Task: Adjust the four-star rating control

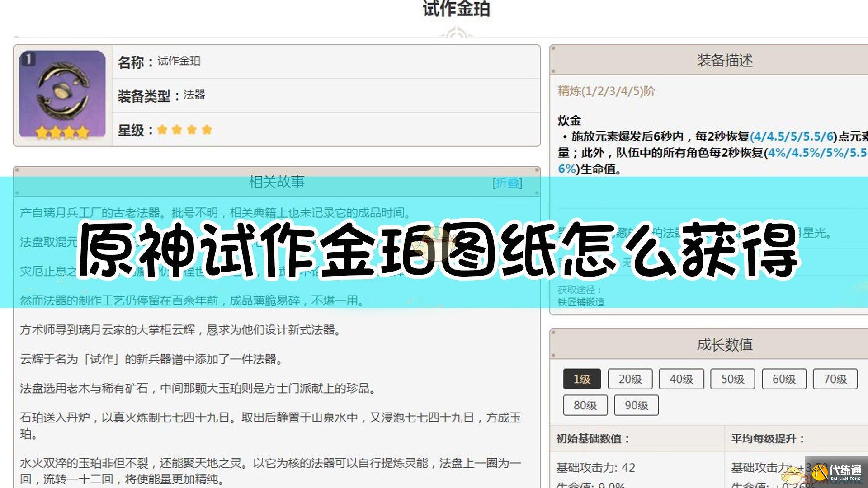Action: pyautogui.click(x=184, y=130)
